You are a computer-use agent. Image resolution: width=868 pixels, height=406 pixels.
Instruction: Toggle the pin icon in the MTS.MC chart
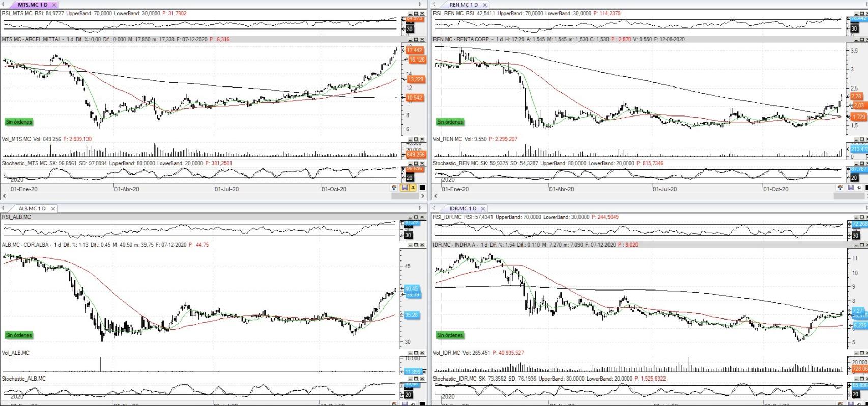[x=413, y=188]
